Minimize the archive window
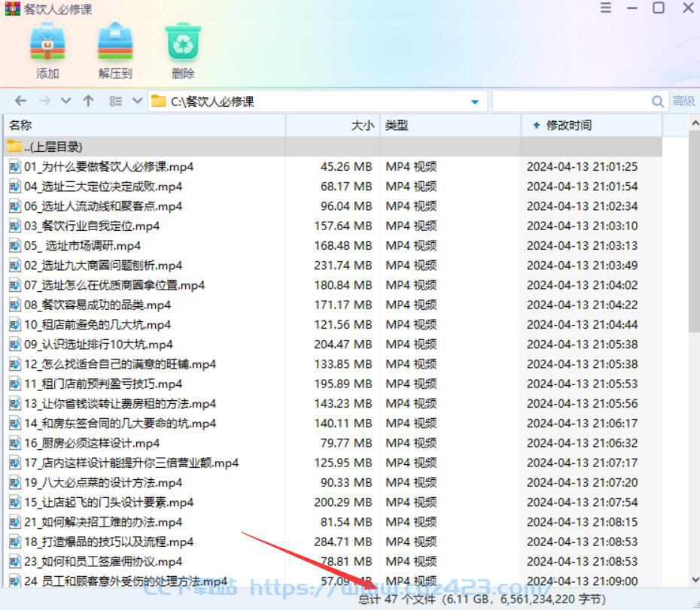Viewport: 700px width, 610px height. (x=632, y=8)
